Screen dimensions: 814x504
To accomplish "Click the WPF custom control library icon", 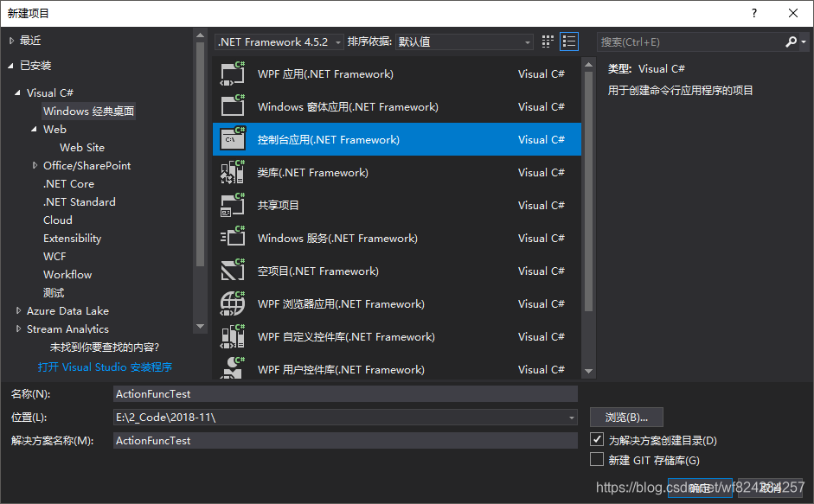I will point(232,336).
